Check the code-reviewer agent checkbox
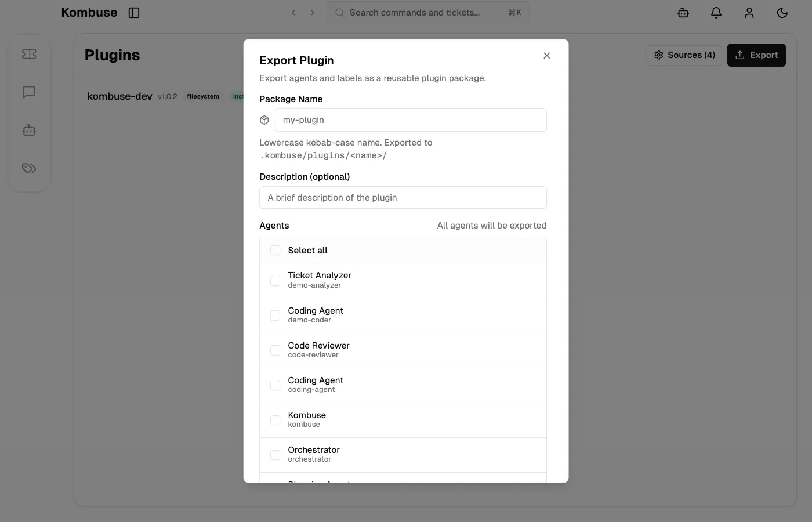This screenshot has height=522, width=812. click(x=275, y=350)
